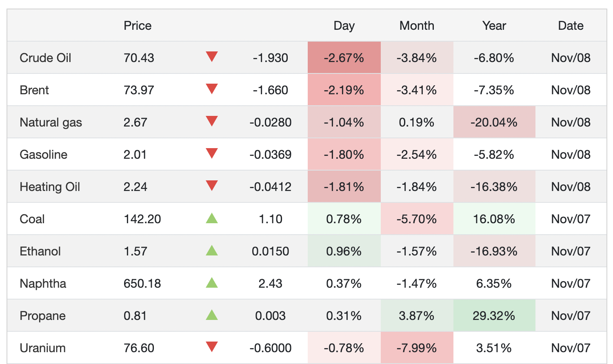
Task: Open the Propane commodity link
Action: (42, 316)
